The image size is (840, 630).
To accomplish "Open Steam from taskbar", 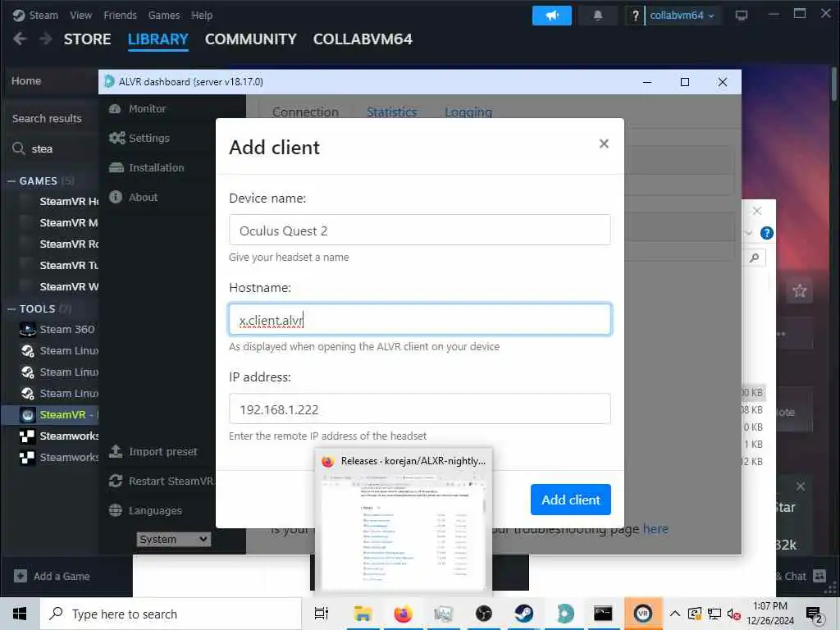I will 523,614.
